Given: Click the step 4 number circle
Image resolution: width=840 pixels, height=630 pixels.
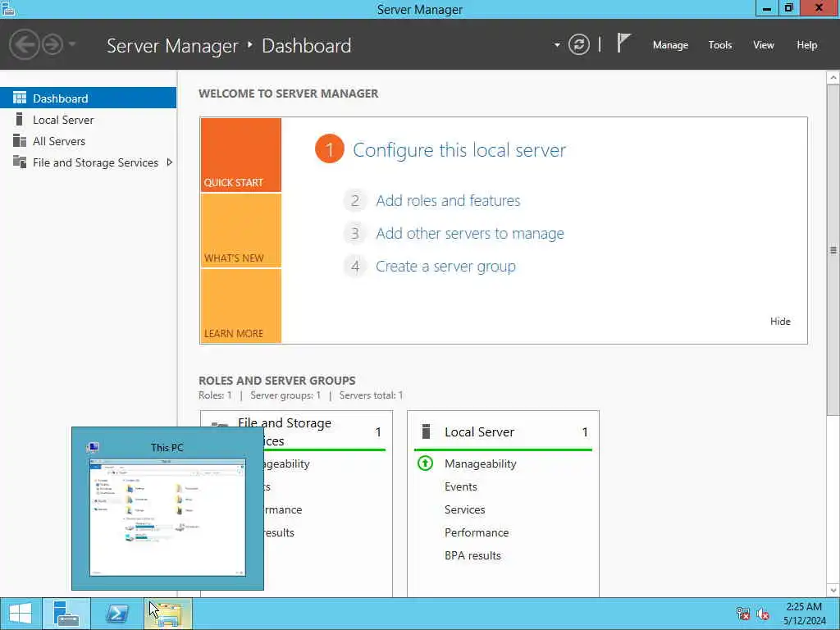Looking at the screenshot, I should point(354,267).
